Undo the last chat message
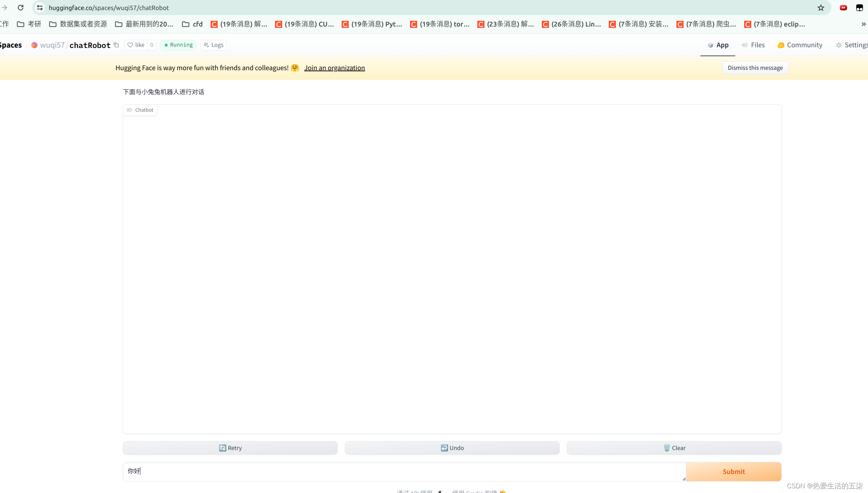The image size is (868, 493). pos(452,448)
